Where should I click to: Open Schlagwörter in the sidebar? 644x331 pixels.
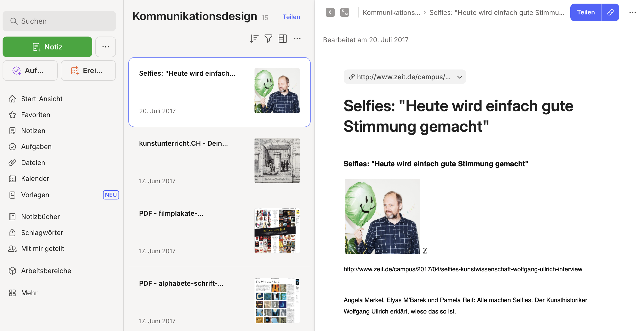(x=42, y=233)
